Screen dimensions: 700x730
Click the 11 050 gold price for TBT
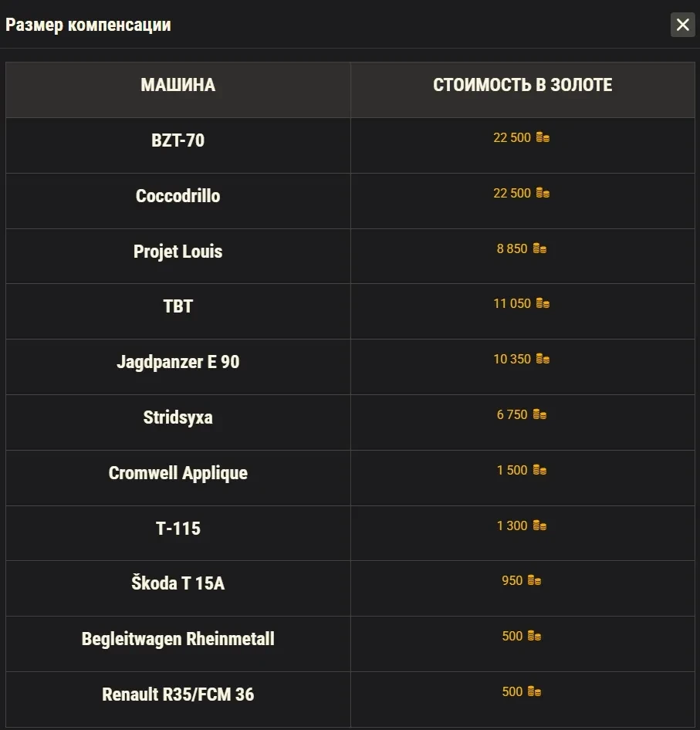coord(512,304)
